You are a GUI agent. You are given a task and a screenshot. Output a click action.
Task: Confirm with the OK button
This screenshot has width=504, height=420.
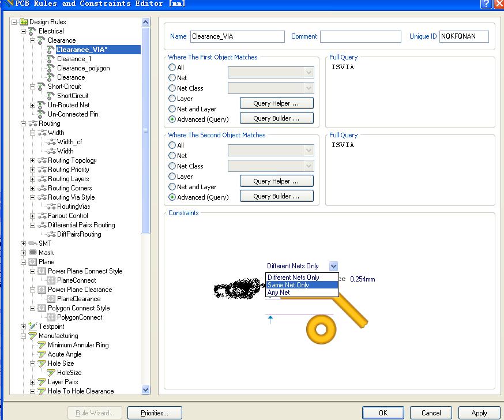tap(383, 413)
